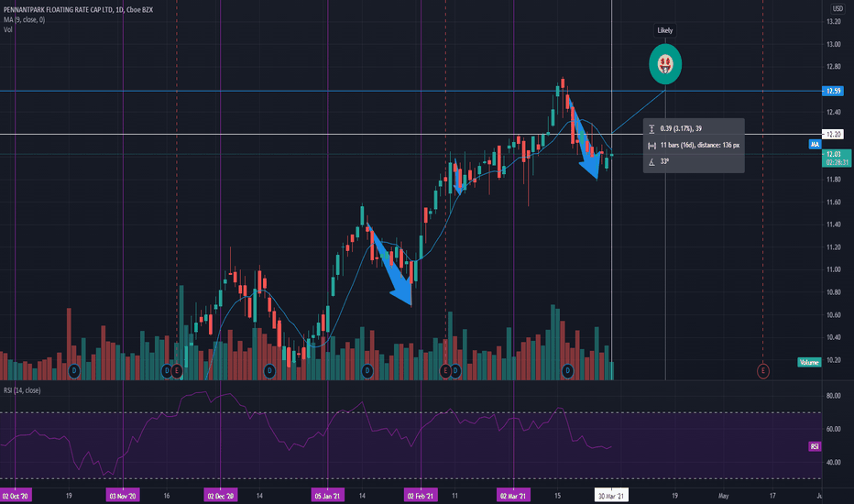Click the RSI (14, close) indicator legend
The image size is (854, 504).
point(22,390)
